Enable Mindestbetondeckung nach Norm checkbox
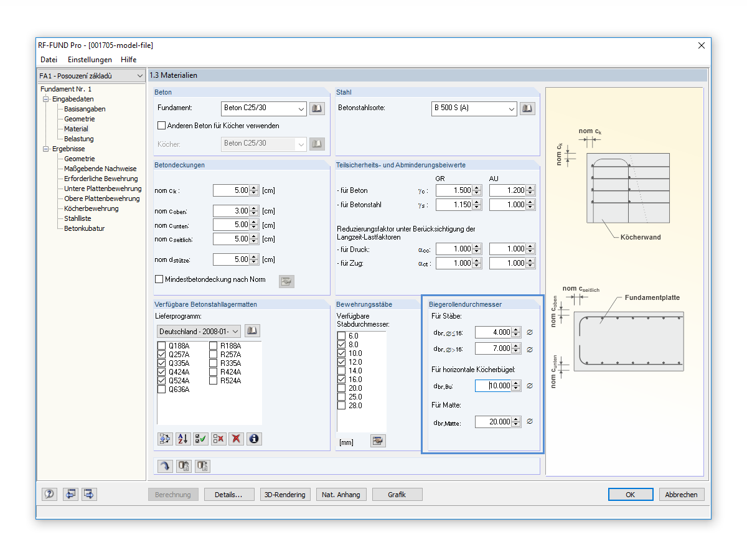This screenshot has height=560, width=747. coord(159,279)
